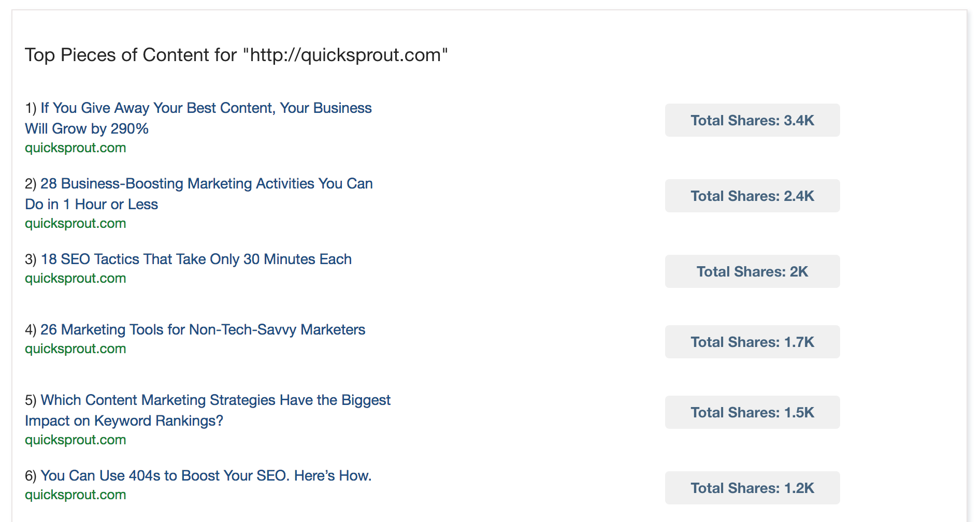This screenshot has width=980, height=522.
Task: Select the Total Shares: 2K button
Action: click(x=752, y=272)
